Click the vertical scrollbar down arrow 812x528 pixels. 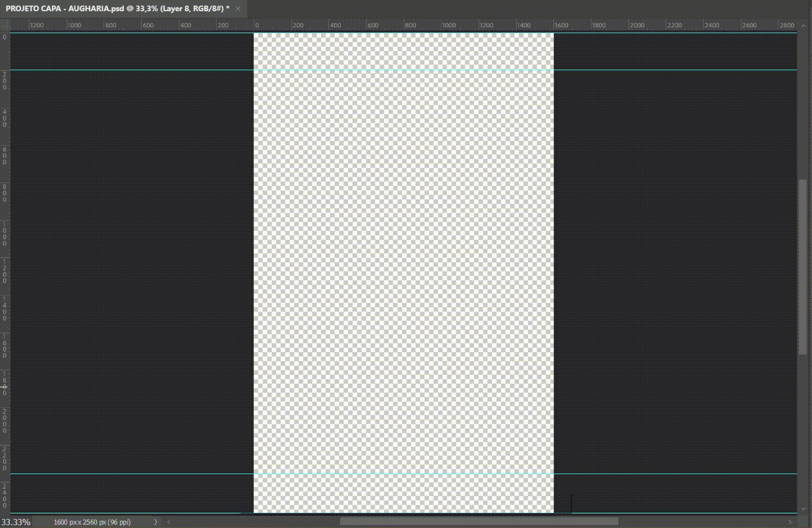pos(803,509)
